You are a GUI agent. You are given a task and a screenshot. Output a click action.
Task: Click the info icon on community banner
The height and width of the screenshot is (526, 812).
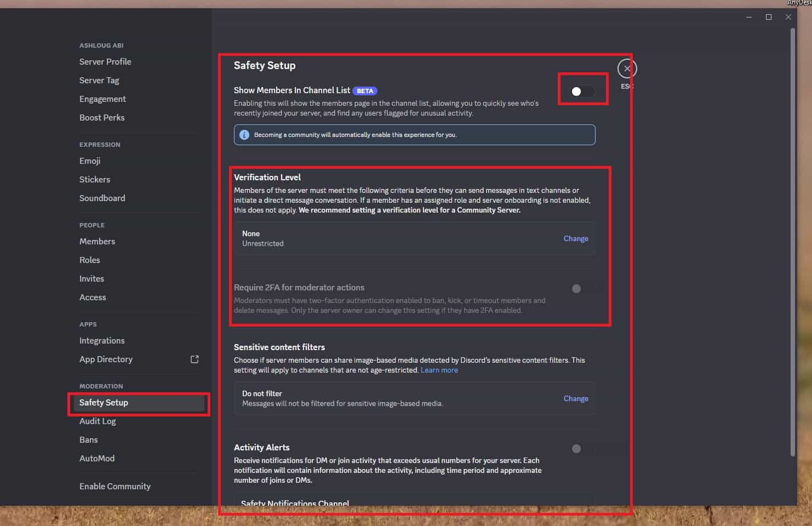tap(244, 135)
